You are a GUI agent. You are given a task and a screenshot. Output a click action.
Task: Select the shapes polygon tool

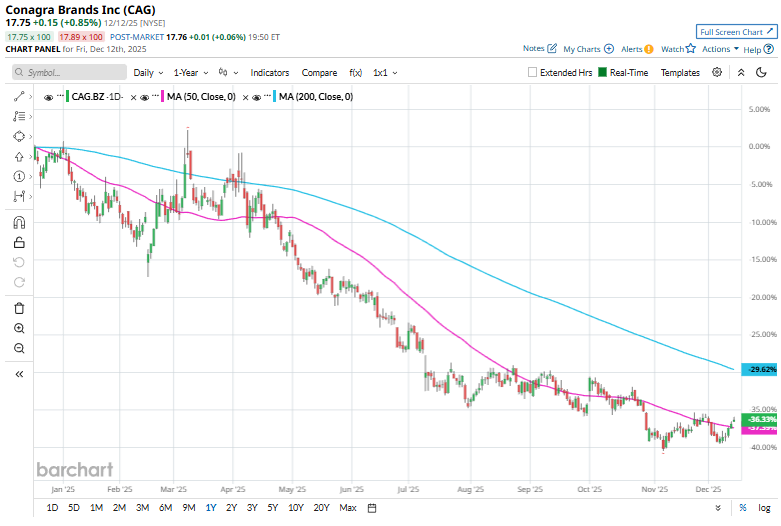(19, 136)
